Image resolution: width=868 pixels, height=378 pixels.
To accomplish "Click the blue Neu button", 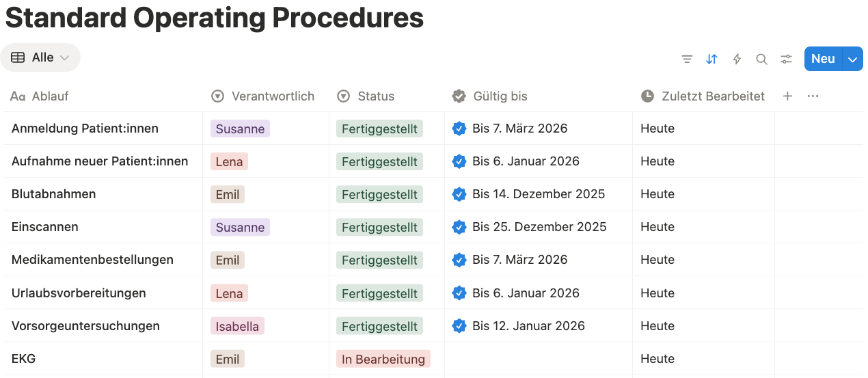I will [x=823, y=59].
